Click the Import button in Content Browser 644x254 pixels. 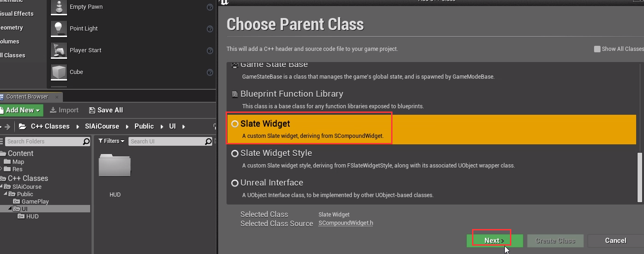coord(64,110)
